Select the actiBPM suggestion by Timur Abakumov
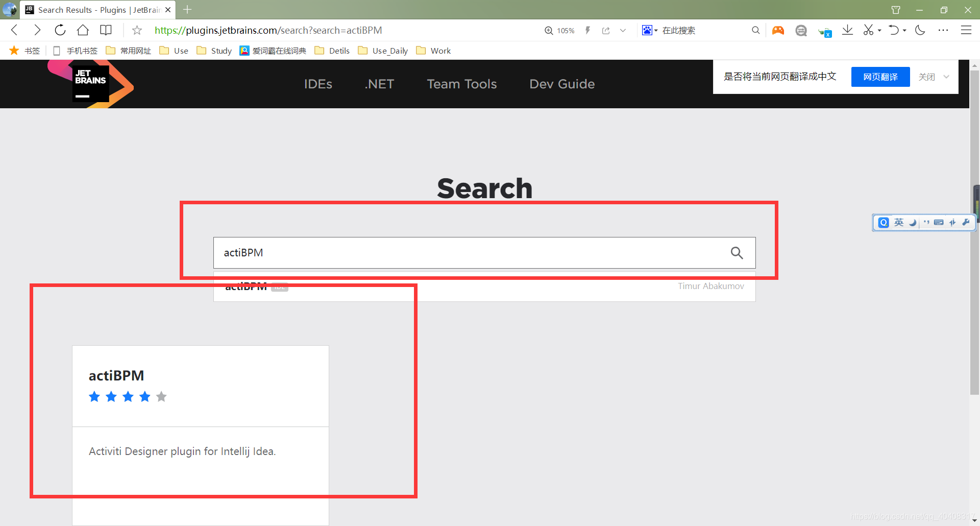This screenshot has height=526, width=980. (484, 286)
